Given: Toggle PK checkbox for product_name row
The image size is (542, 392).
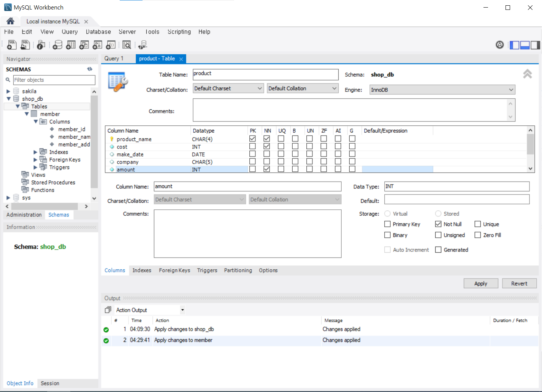Looking at the screenshot, I should [252, 139].
